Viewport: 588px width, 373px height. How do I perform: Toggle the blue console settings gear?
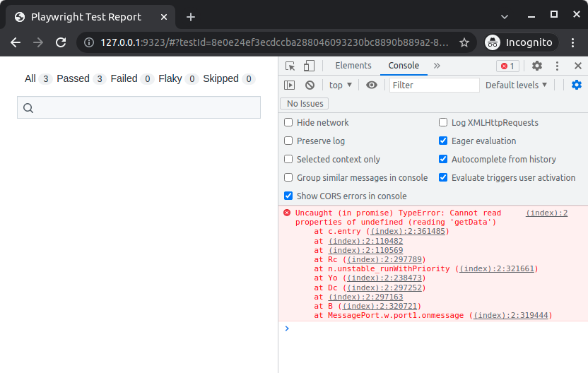577,85
